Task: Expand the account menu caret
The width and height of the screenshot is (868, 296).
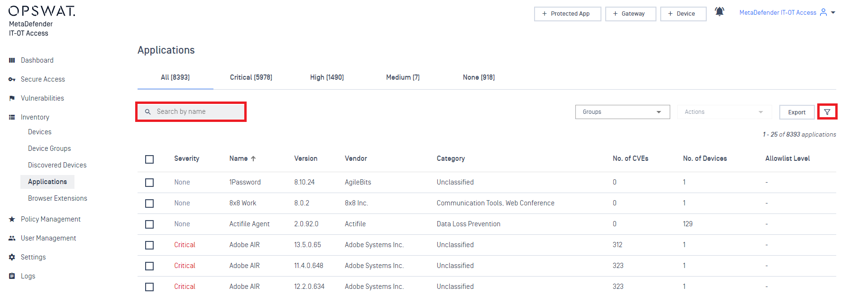Action: (833, 13)
